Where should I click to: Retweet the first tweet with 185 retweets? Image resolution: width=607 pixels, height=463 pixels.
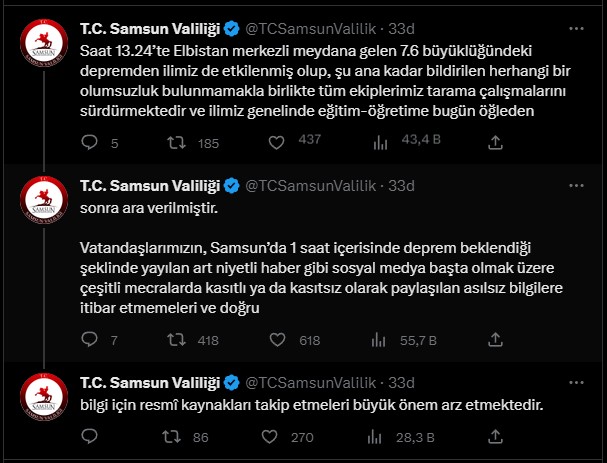pyautogui.click(x=176, y=143)
